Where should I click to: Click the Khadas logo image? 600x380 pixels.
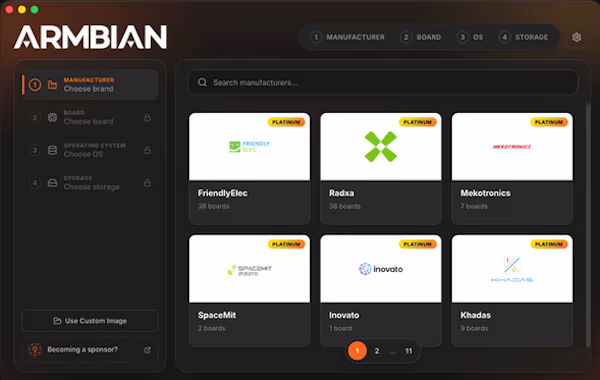[x=512, y=269]
